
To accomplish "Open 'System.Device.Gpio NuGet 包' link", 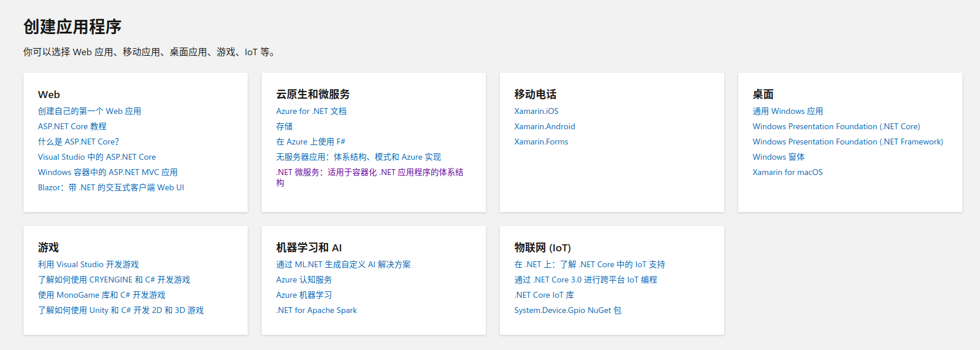I will point(567,310).
